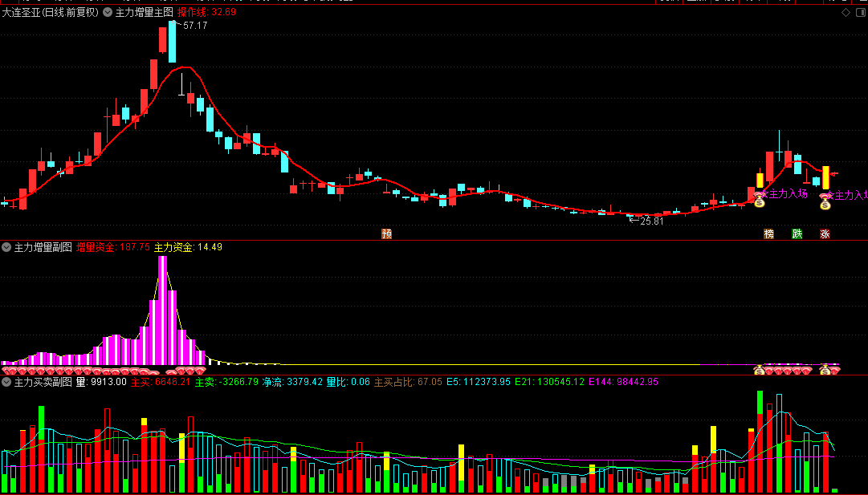Click the 增量资金: 187.75 value

pyautogui.click(x=113, y=247)
